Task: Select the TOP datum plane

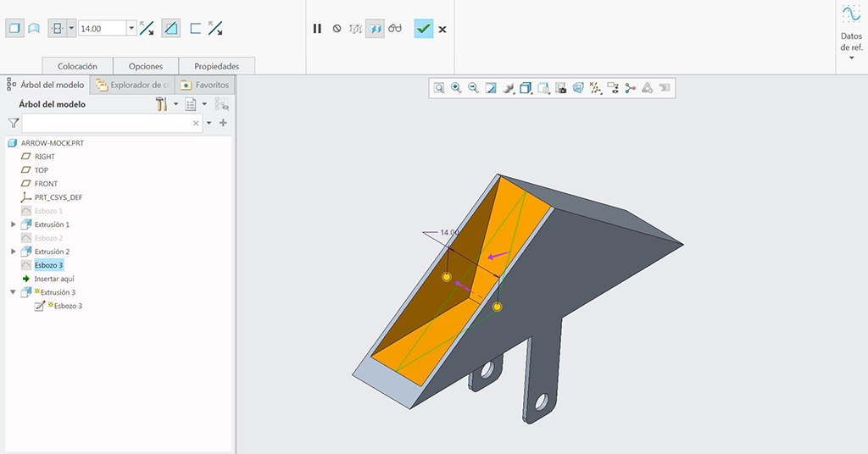Action: (x=41, y=169)
